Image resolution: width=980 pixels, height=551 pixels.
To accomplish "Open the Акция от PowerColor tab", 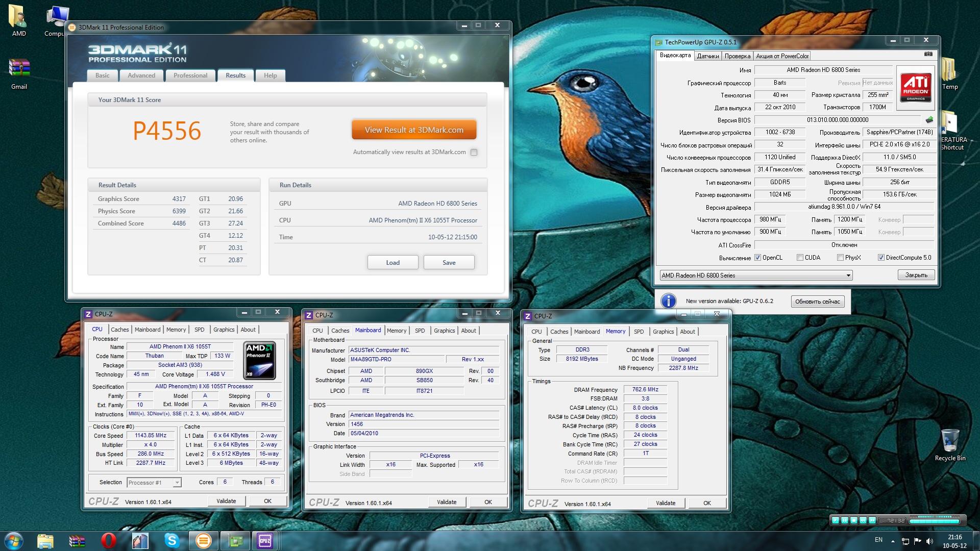I will (782, 56).
